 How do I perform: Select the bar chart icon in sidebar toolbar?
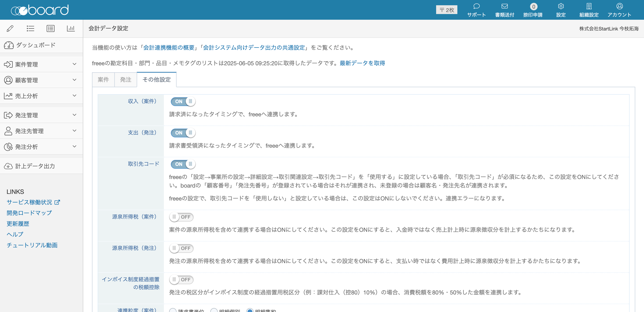point(71,28)
